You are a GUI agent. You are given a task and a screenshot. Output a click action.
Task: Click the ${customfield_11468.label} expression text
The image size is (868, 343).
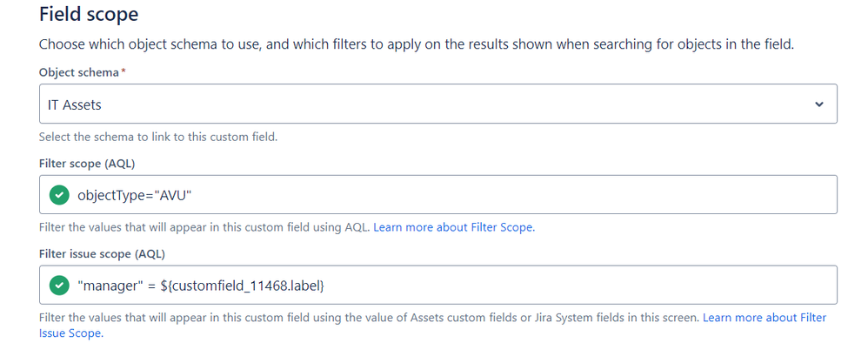(242, 286)
